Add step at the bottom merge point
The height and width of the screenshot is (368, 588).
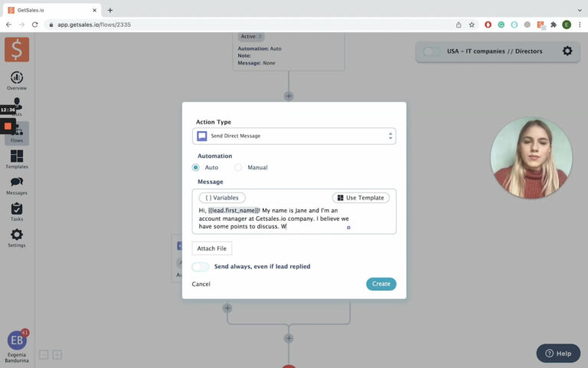(x=289, y=338)
